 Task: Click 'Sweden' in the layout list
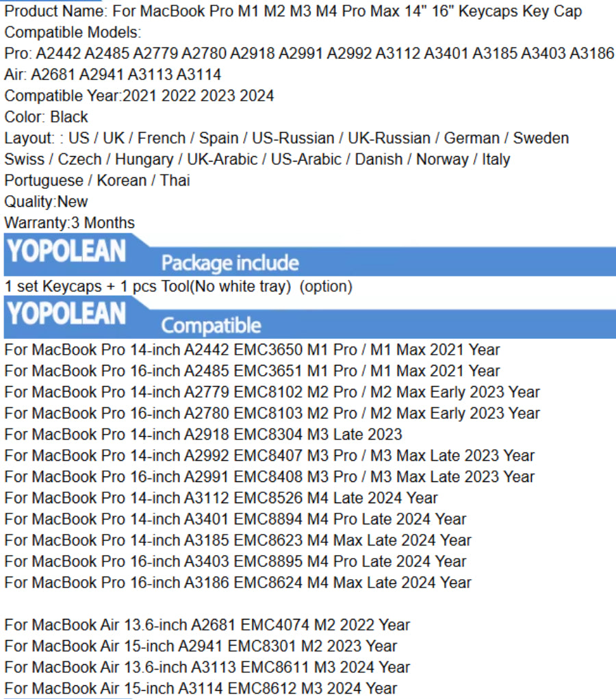(541, 138)
